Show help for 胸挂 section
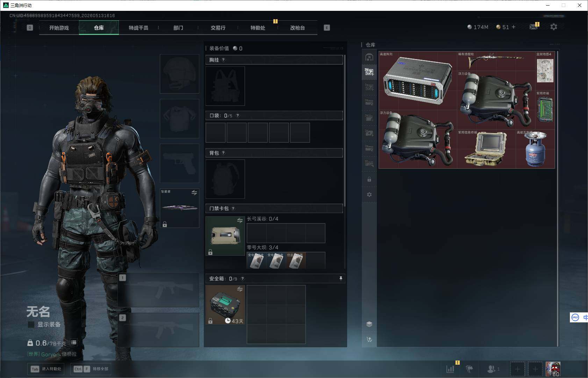Image resolution: width=588 pixels, height=378 pixels. (x=223, y=60)
